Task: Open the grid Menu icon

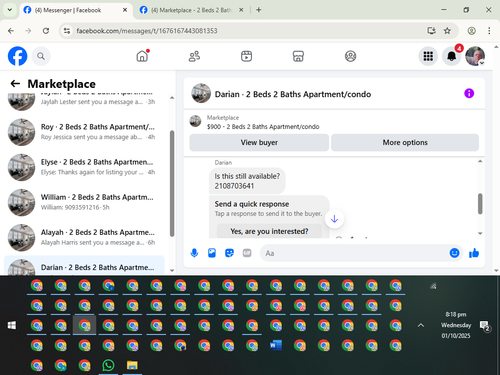Action: [428, 56]
